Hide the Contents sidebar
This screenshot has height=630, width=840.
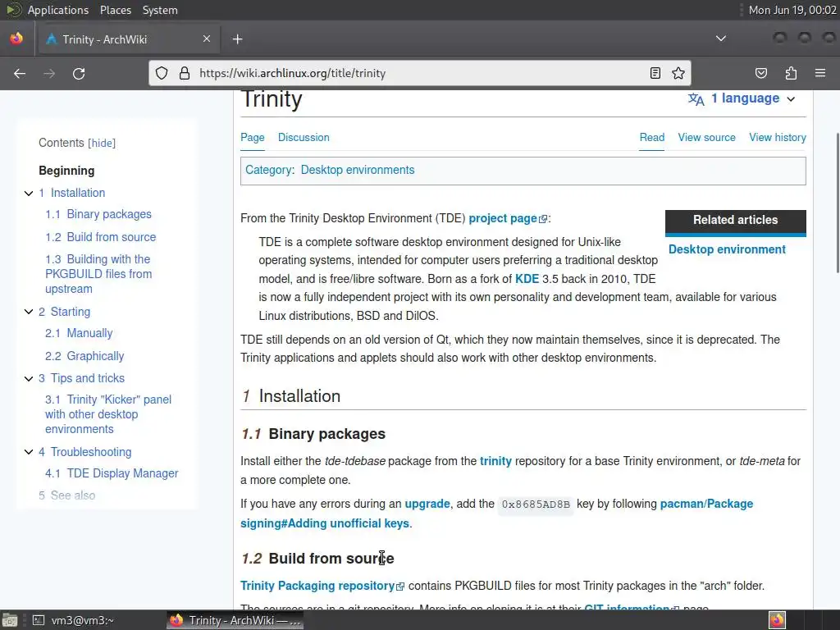coord(102,143)
